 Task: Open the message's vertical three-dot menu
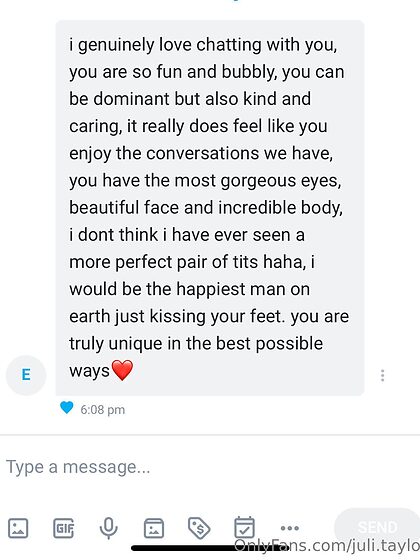382,375
